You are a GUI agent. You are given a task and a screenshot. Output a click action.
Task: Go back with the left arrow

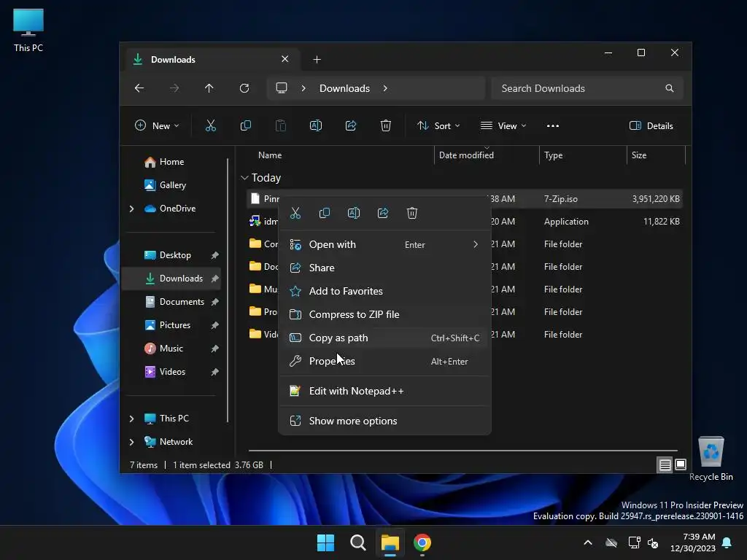click(139, 88)
